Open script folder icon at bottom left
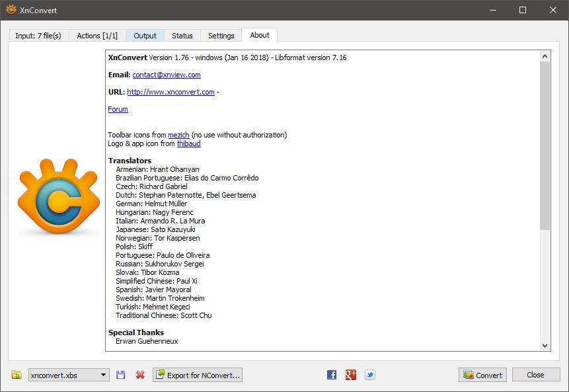 (x=17, y=375)
